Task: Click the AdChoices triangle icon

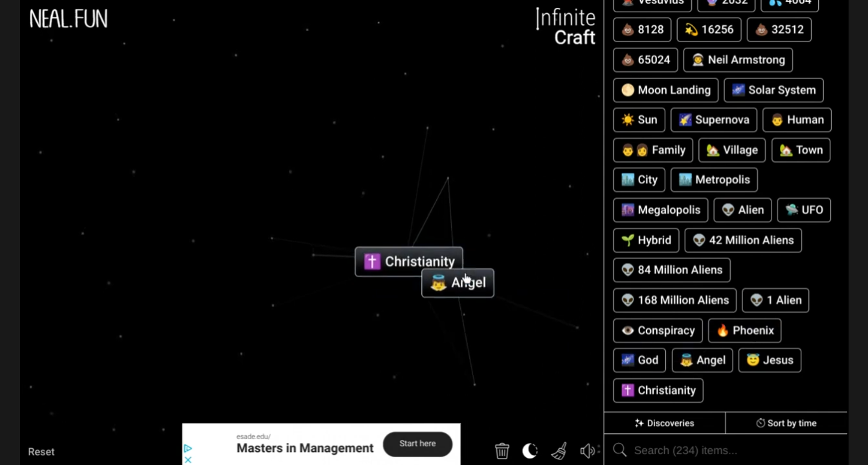Action: (188, 449)
